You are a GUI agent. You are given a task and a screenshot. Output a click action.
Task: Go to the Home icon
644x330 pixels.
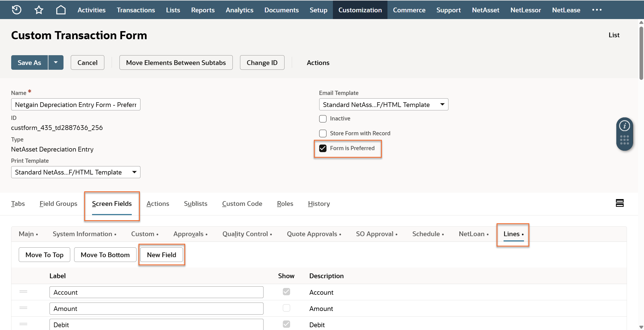pyautogui.click(x=61, y=10)
